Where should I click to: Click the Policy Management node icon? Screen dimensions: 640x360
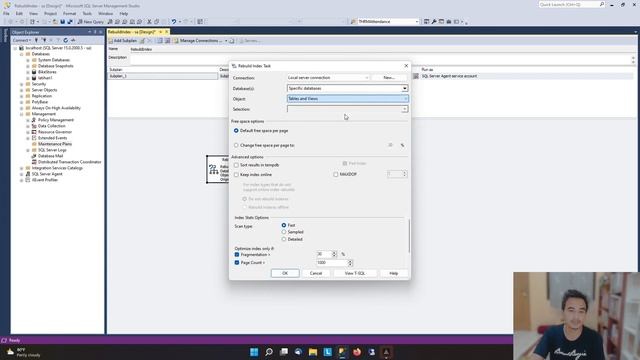tap(34, 120)
